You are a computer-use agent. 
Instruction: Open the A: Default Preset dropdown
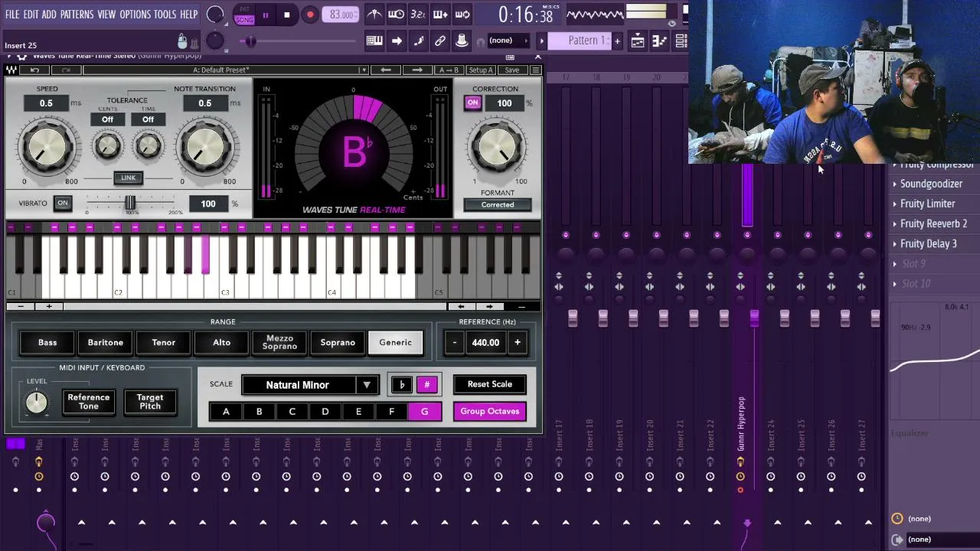coord(226,70)
